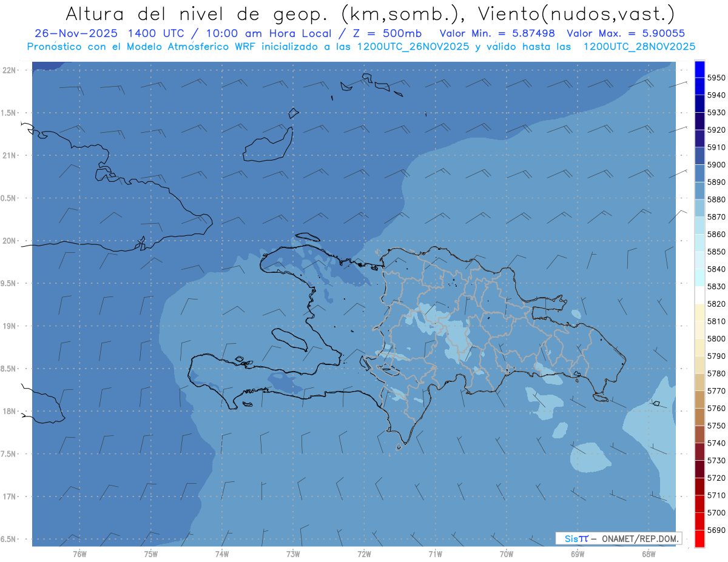
Task: Select the 5740 colorbar label
Action: (x=716, y=443)
